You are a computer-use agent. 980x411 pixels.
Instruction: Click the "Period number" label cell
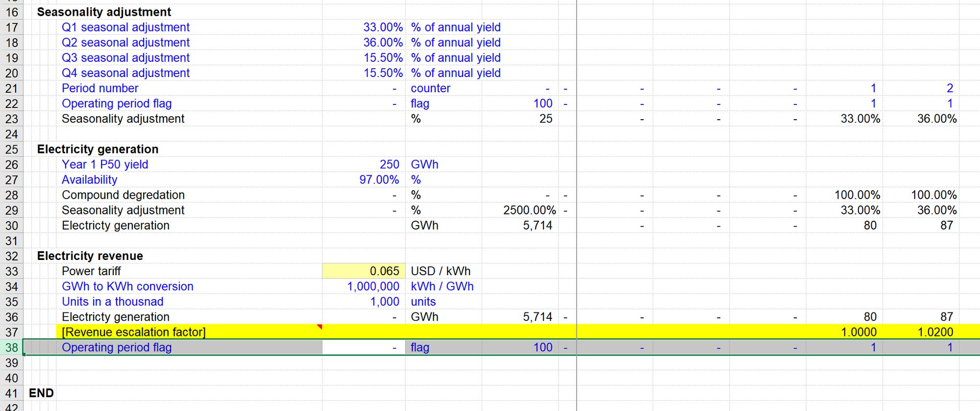tap(100, 88)
